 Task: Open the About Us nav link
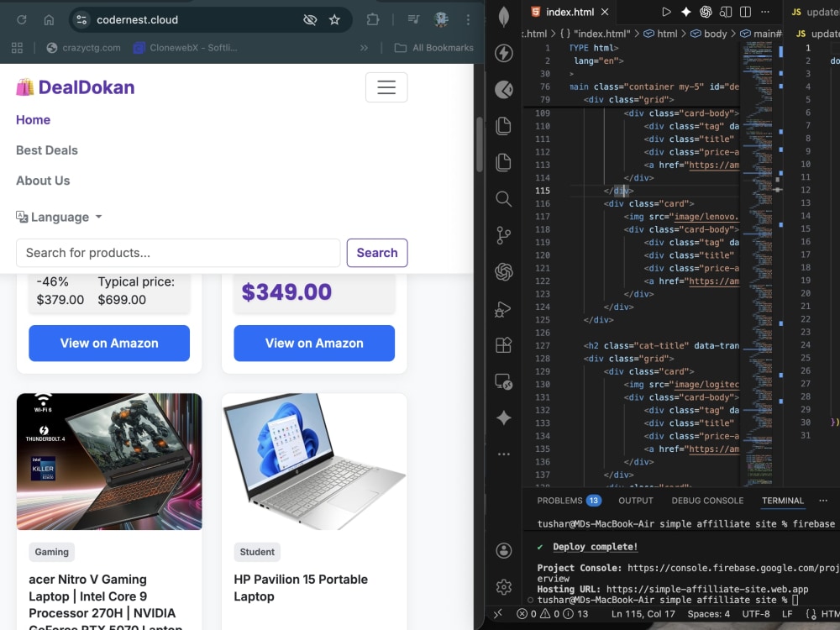pyautogui.click(x=43, y=181)
